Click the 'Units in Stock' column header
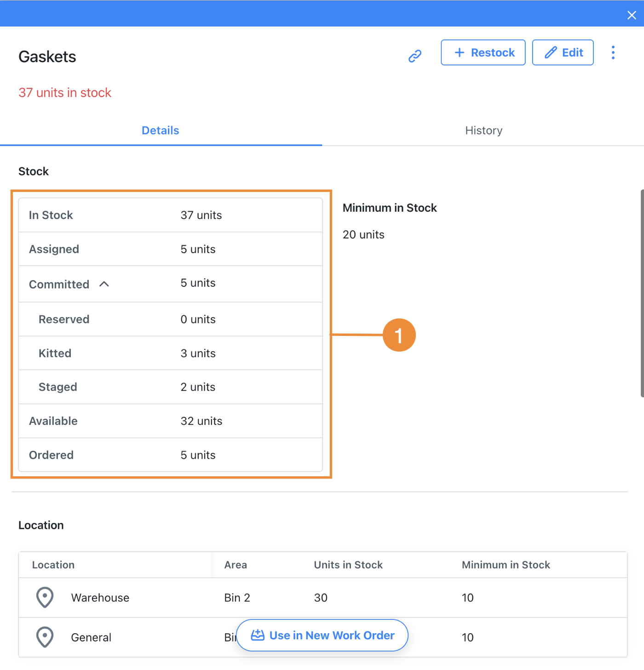 [x=348, y=565]
